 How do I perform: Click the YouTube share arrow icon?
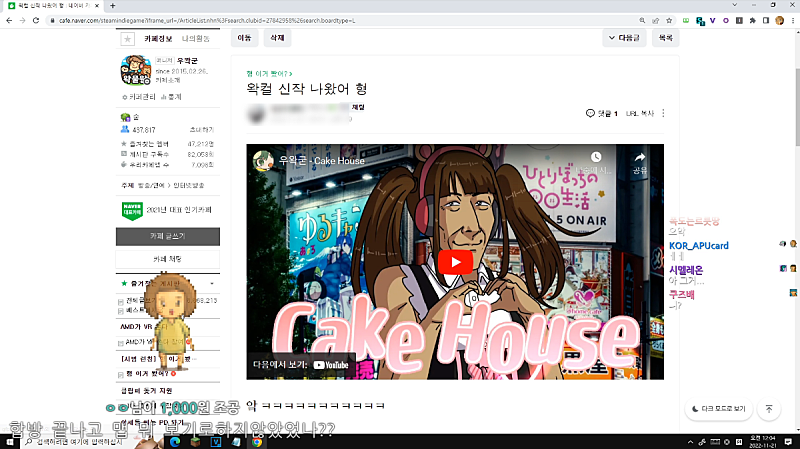[640, 157]
